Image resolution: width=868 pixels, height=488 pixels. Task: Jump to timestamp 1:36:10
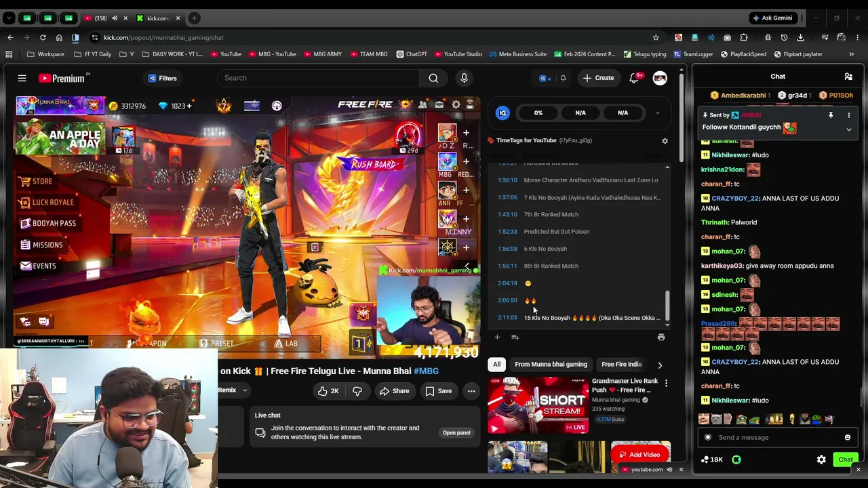click(x=507, y=180)
